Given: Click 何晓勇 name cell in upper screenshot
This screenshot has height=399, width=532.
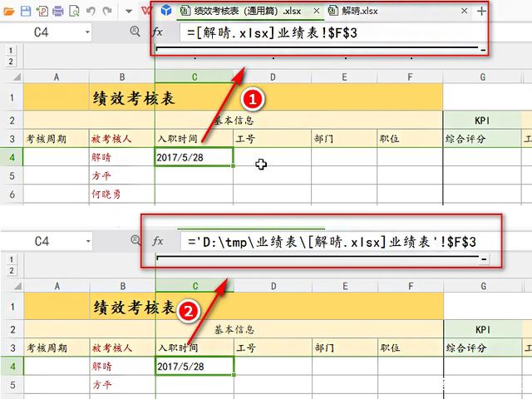Looking at the screenshot, I should (122, 194).
